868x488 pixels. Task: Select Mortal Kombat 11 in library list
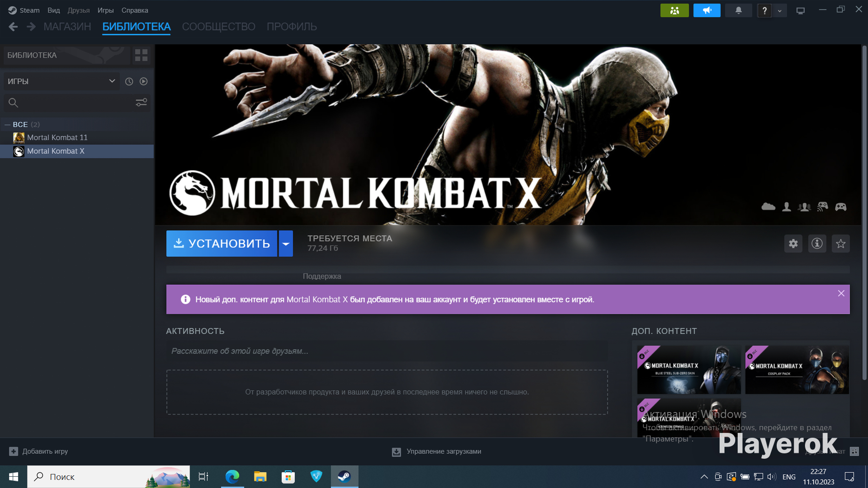pyautogui.click(x=57, y=138)
